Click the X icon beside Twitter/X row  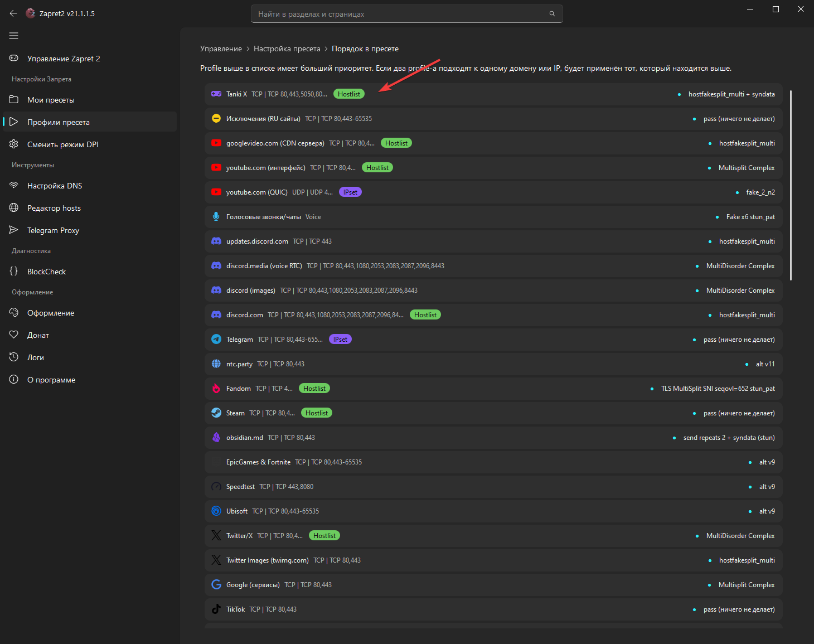point(216,536)
